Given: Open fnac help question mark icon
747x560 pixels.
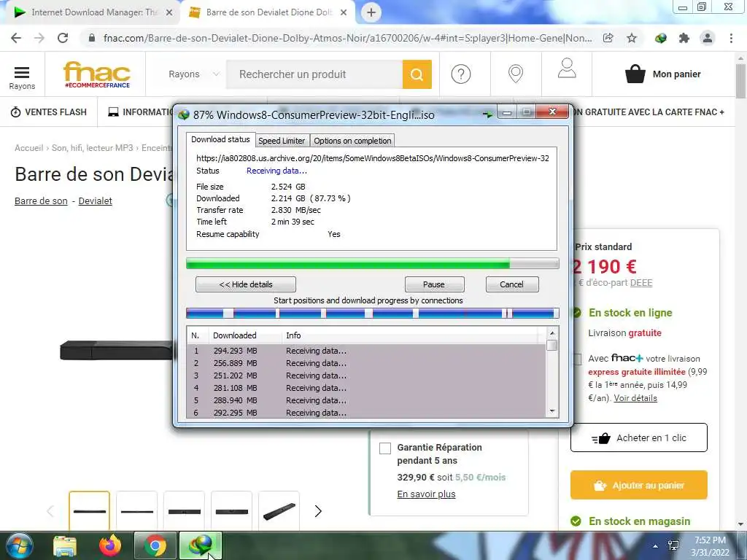Looking at the screenshot, I should [461, 74].
